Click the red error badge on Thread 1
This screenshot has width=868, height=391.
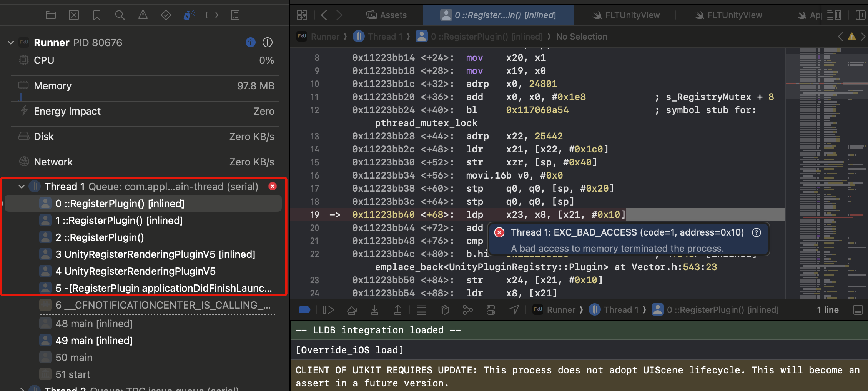coord(273,187)
